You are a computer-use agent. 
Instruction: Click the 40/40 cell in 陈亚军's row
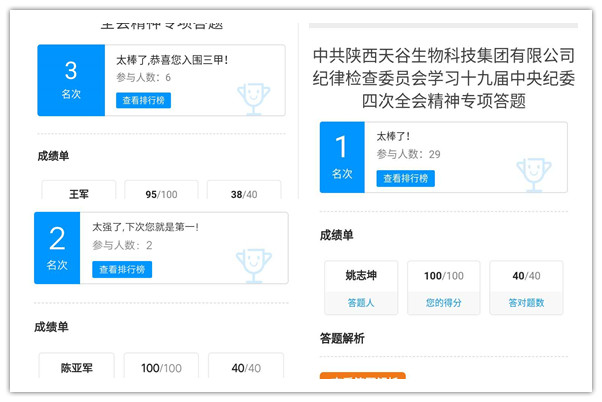244,367
